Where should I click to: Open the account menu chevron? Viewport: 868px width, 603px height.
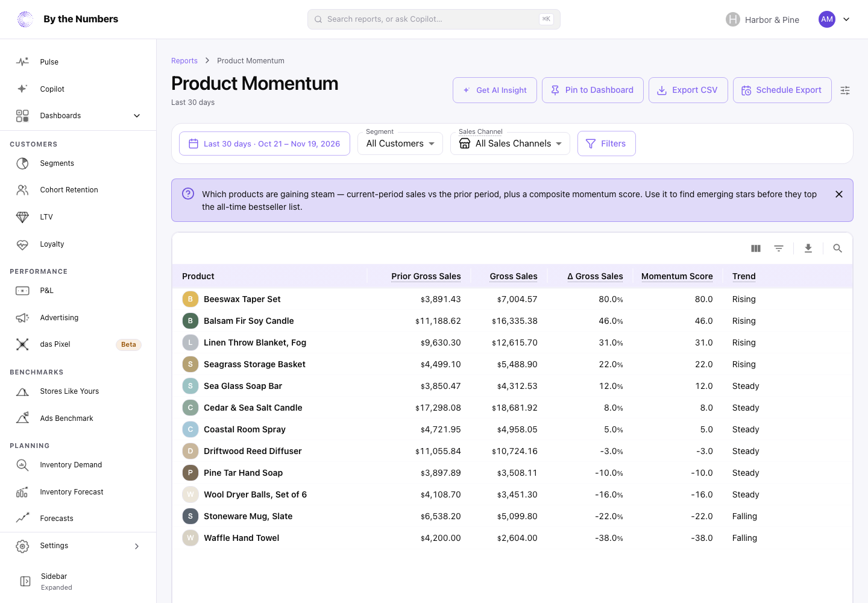[846, 19]
